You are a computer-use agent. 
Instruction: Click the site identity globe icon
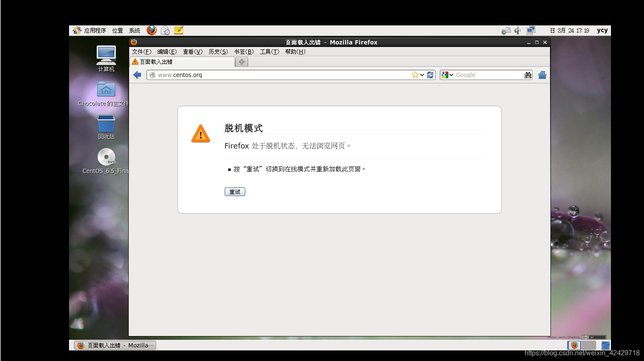click(x=152, y=75)
